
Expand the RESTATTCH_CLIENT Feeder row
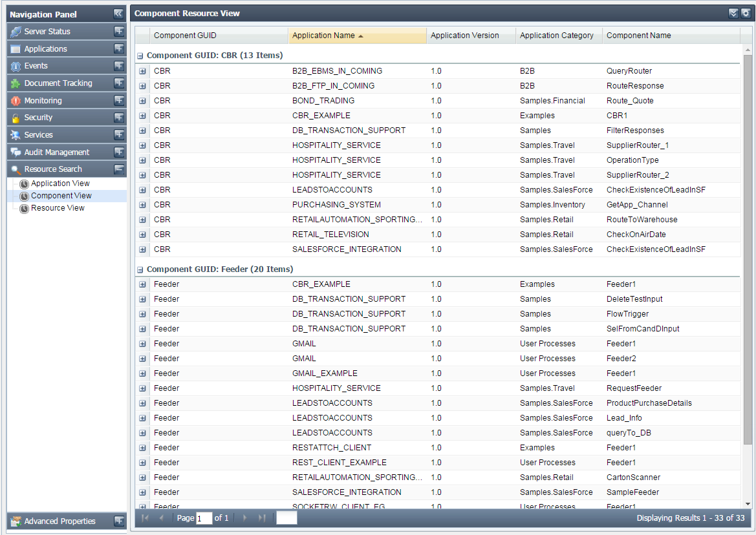[142, 448]
